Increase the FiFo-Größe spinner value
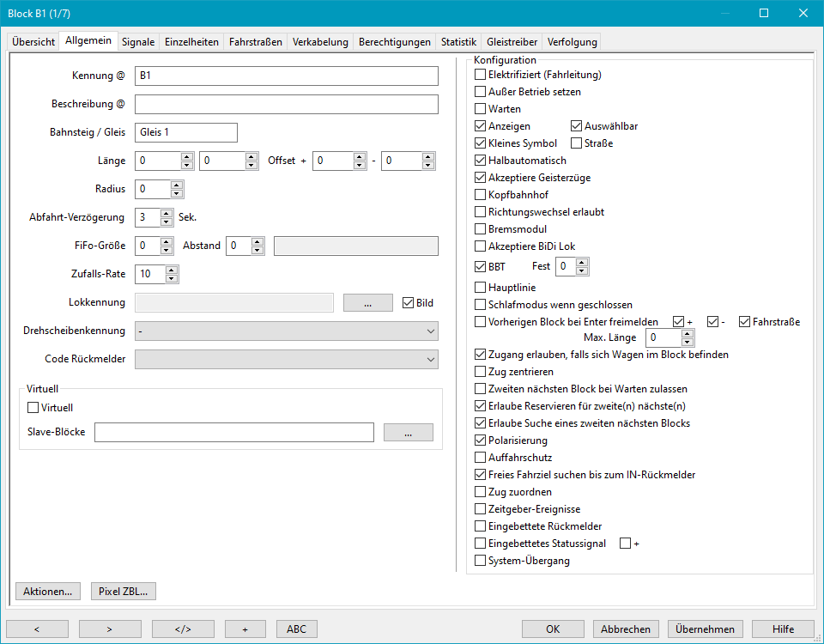 pyautogui.click(x=167, y=241)
